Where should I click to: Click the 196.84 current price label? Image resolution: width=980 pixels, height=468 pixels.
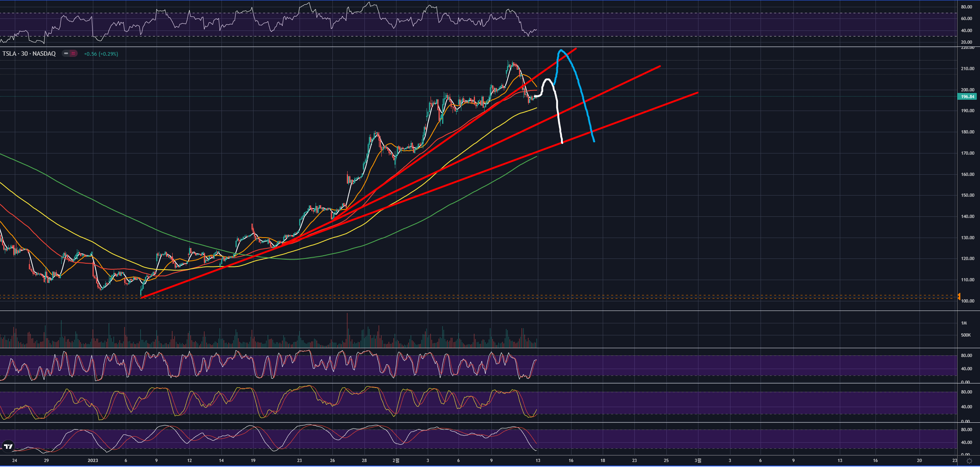pos(967,97)
